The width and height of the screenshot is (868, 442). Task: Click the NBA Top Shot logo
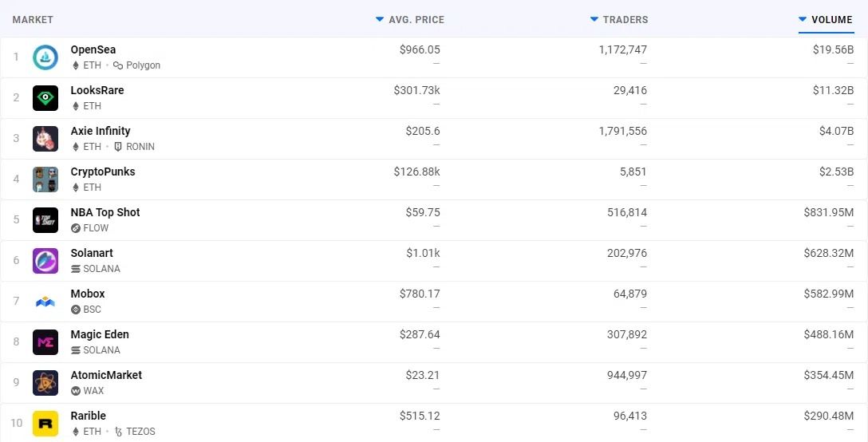[45, 220]
